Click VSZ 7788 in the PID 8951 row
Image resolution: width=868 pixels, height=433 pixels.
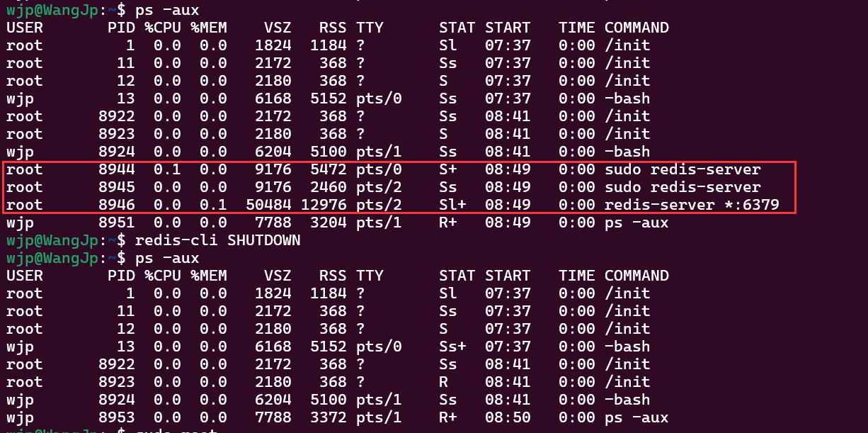click(x=273, y=223)
